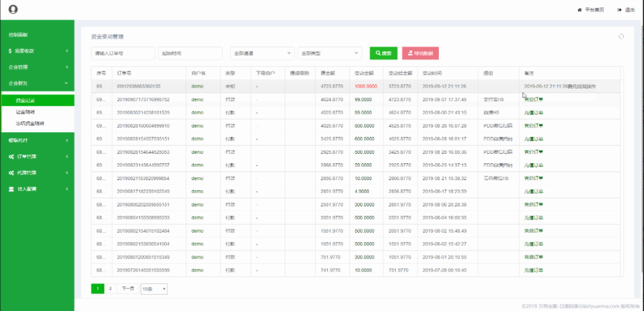Click the 资金变动管理 page title
This screenshot has height=311, width=644.
point(107,36)
